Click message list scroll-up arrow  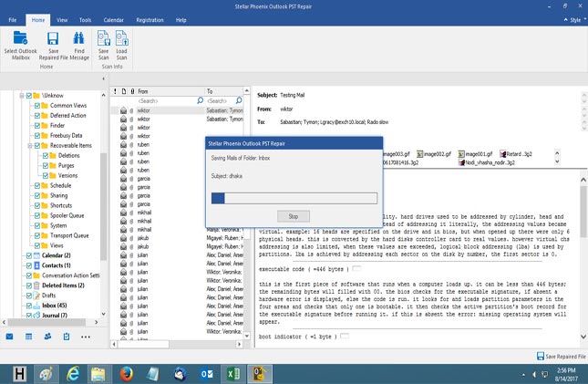point(246,91)
